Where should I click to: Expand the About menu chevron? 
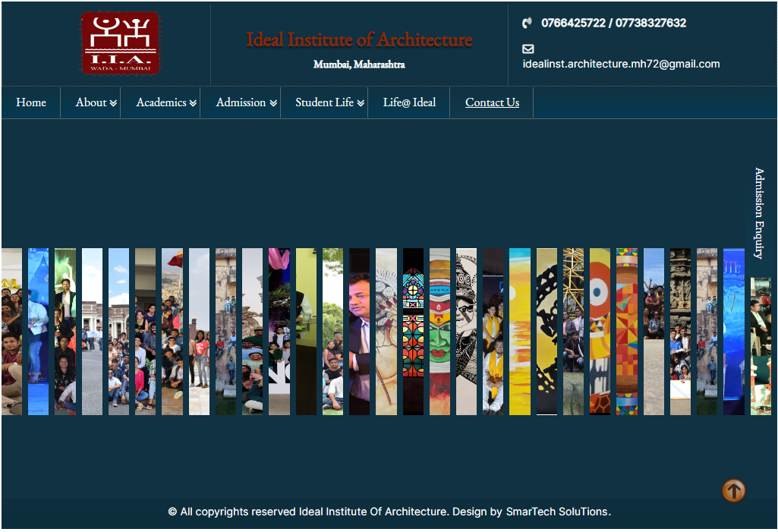[x=113, y=103]
